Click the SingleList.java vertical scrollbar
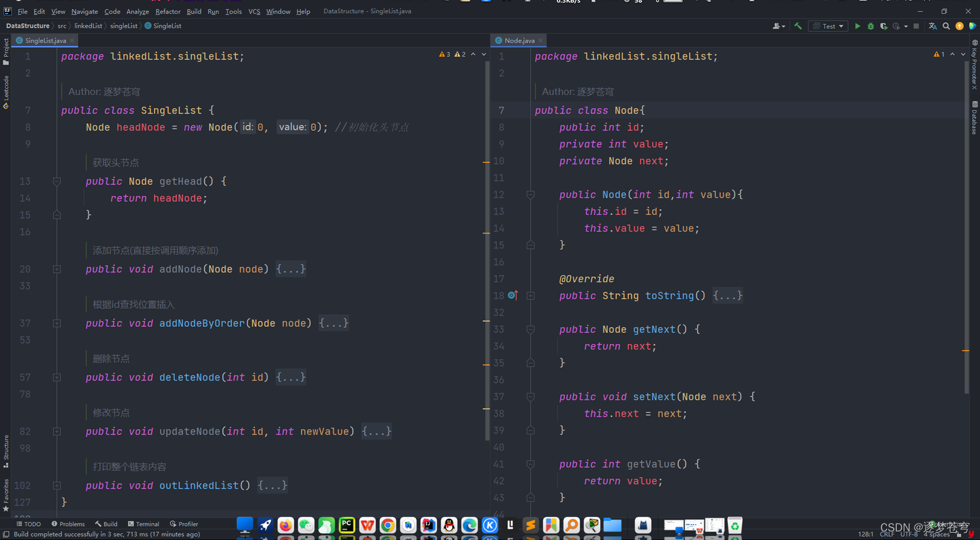This screenshot has height=540, width=980. [487, 249]
